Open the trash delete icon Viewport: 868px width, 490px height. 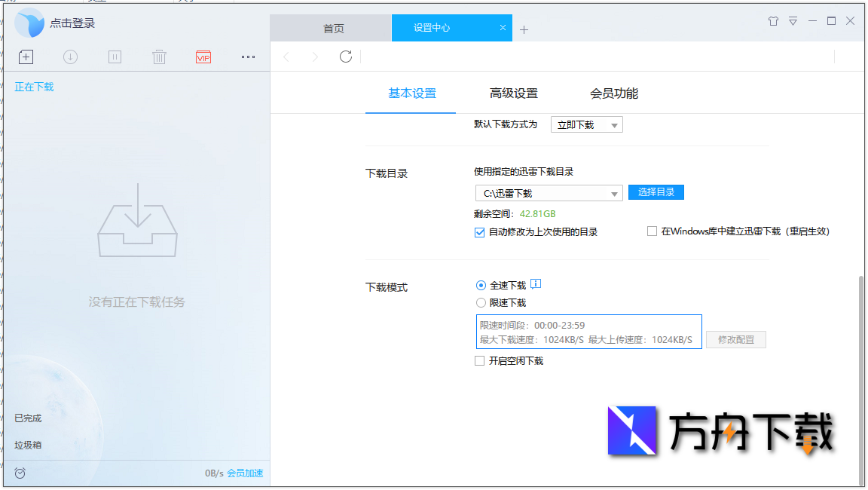coord(158,57)
